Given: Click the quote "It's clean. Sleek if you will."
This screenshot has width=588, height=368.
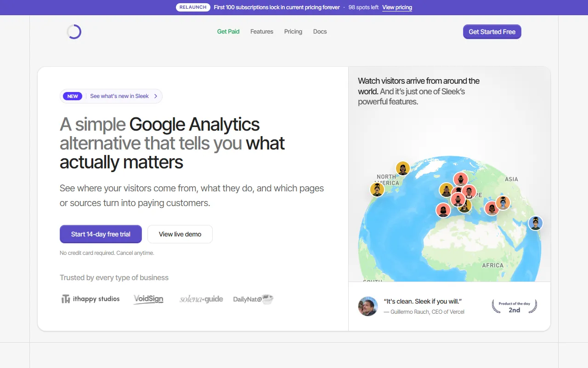Looking at the screenshot, I should pos(423,301).
